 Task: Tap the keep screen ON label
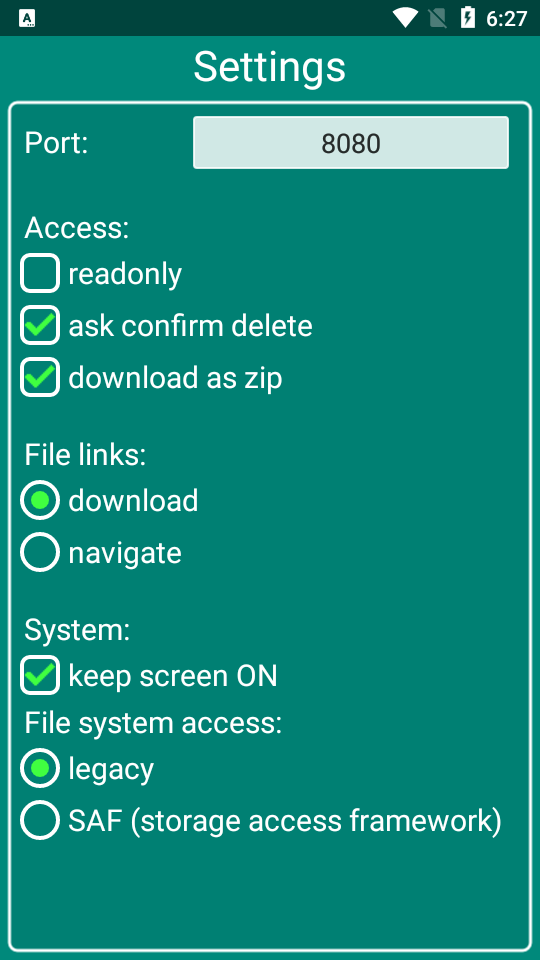(173, 676)
